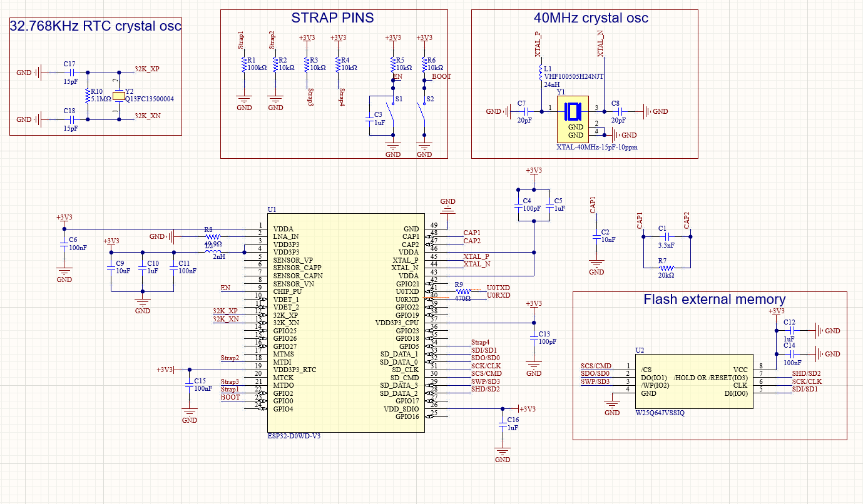
Task: Click the 'STRAP PINS' section title
Action: tap(332, 18)
